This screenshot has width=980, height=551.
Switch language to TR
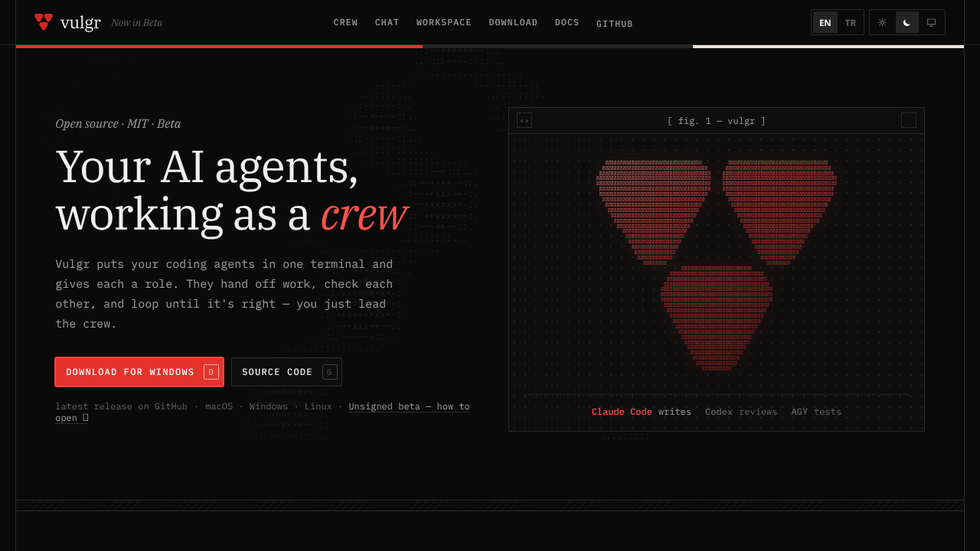point(850,22)
